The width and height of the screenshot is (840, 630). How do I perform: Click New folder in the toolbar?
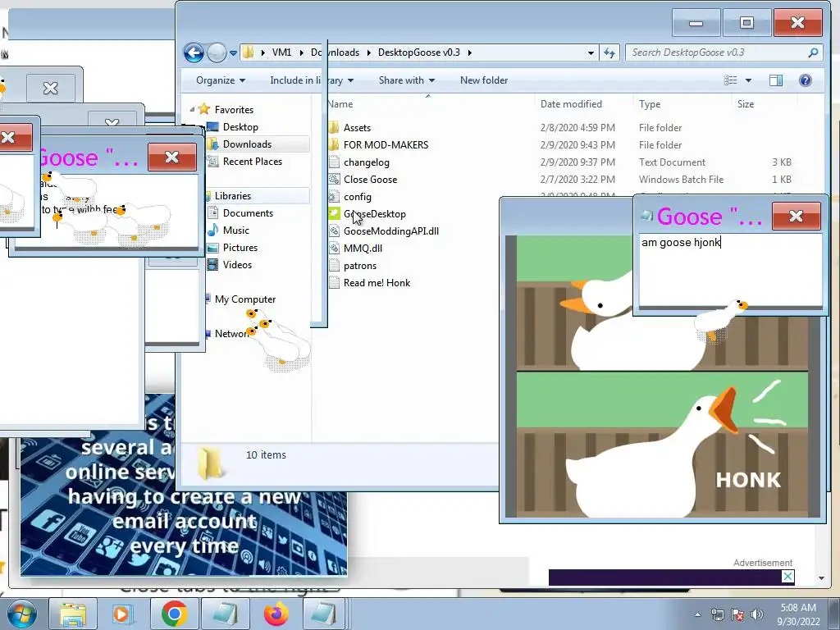click(x=484, y=80)
